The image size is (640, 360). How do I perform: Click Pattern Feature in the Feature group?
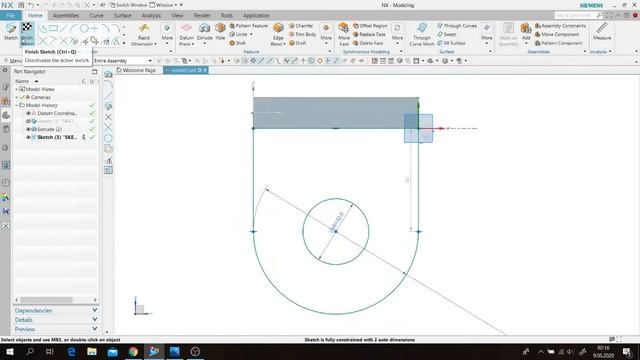click(249, 26)
